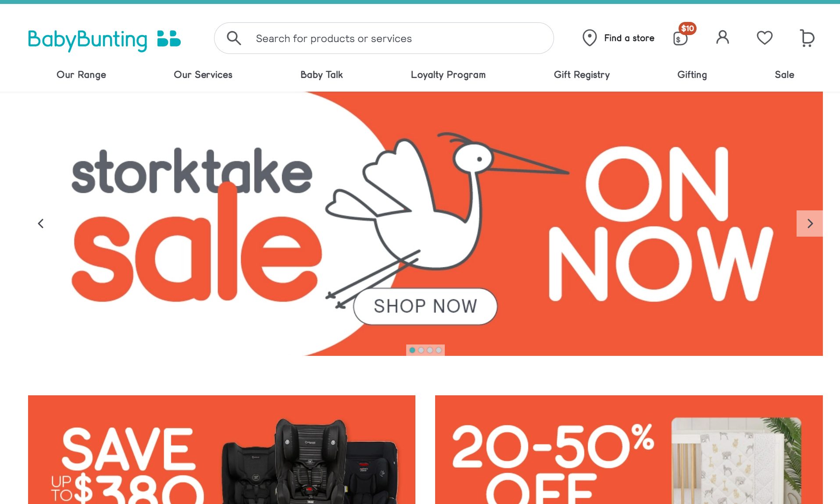Select the fourth carousel dot
Viewport: 840px width, 504px height.
[x=439, y=350]
